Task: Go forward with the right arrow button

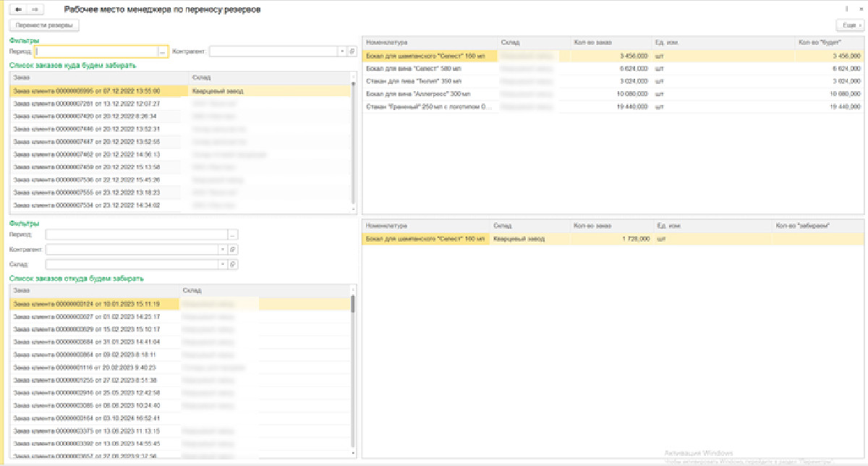Action: [36, 9]
